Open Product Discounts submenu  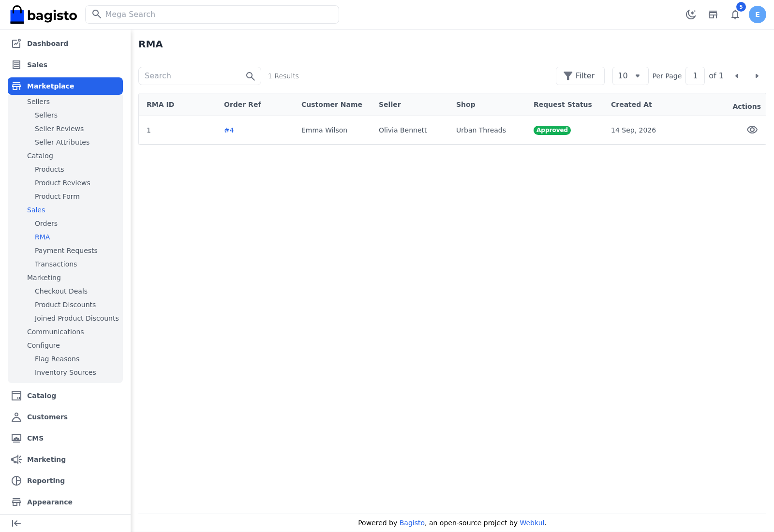coord(65,305)
